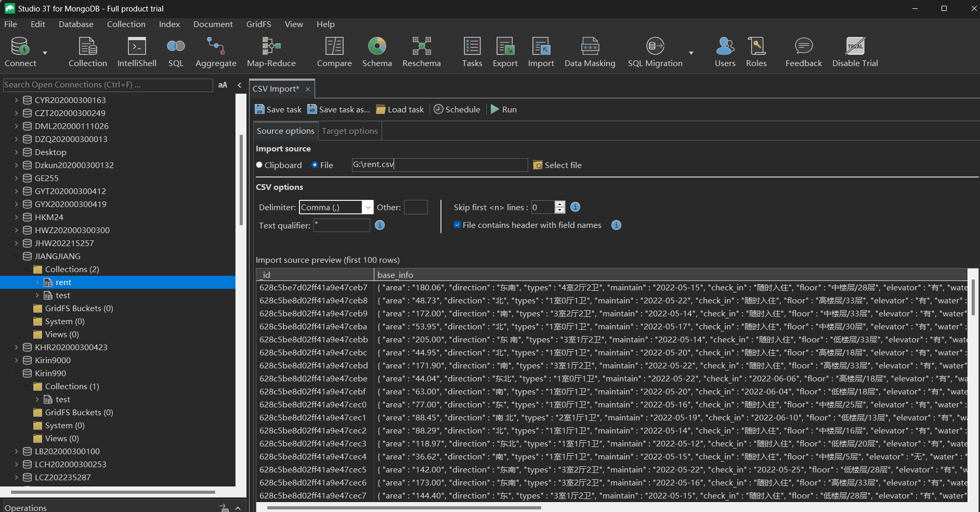Expand the rent collection node
This screenshot has height=512, width=980.
pyautogui.click(x=37, y=282)
